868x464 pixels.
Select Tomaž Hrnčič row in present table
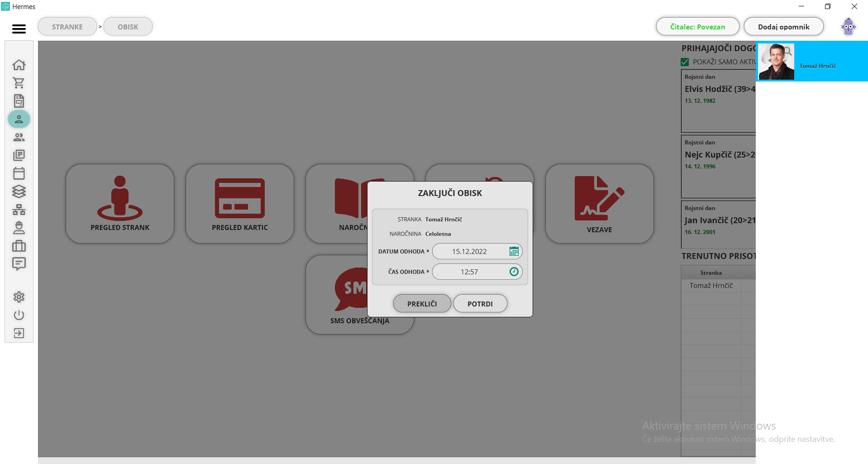pyautogui.click(x=719, y=286)
